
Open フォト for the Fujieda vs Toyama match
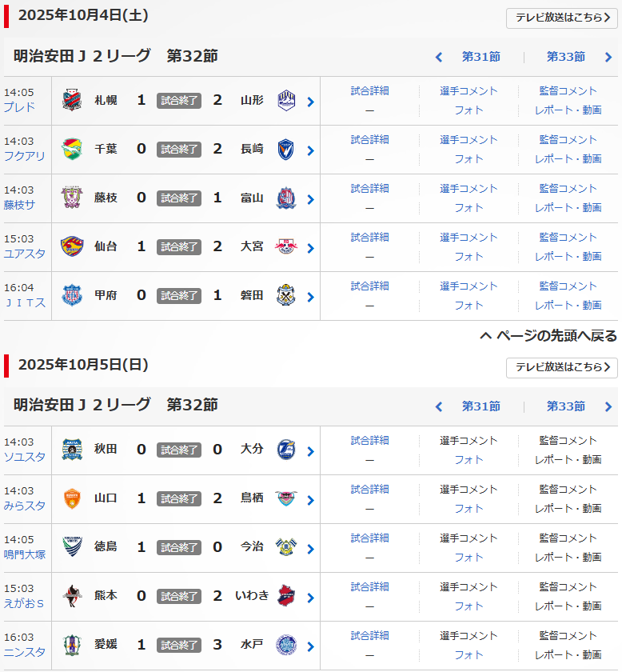(x=468, y=207)
